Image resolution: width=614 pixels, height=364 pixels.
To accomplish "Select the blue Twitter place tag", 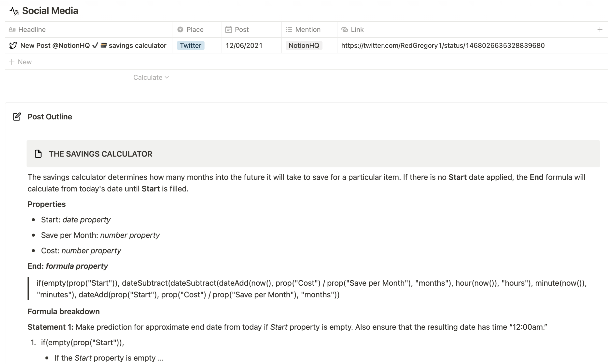I will (190, 45).
